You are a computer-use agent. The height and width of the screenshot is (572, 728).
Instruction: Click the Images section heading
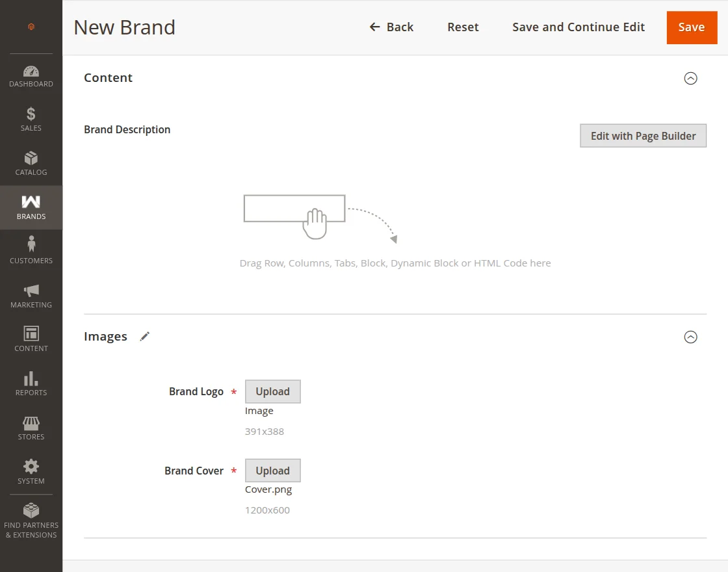tap(105, 336)
